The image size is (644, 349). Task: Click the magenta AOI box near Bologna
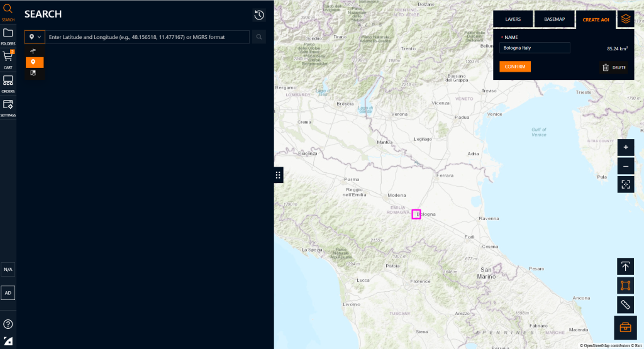[x=416, y=214]
